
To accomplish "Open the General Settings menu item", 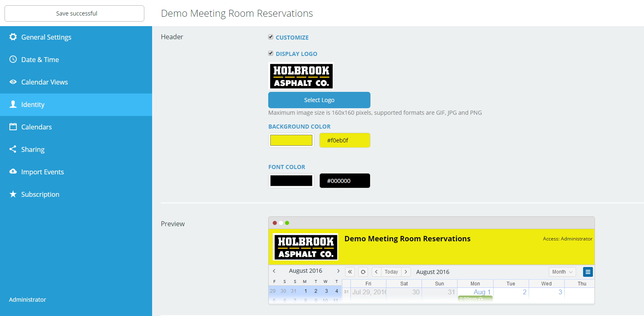I will tap(76, 37).
